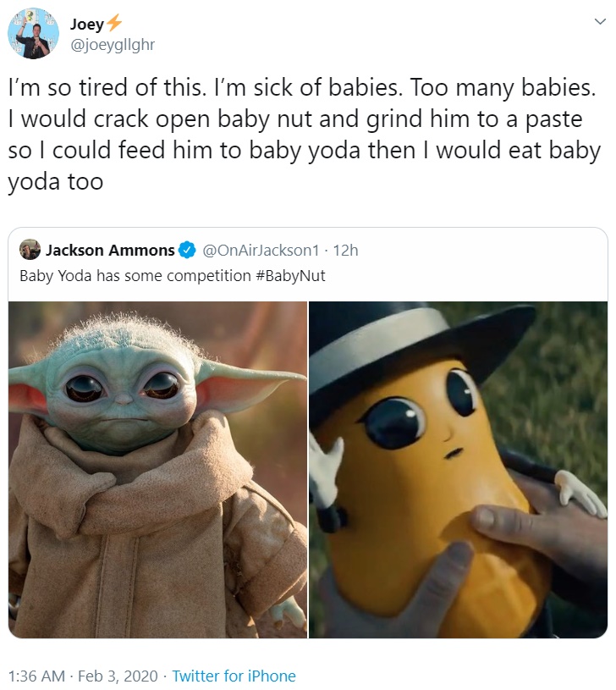Open the tweet options chevron menu
Viewport: 616px width, 690px height.
(x=600, y=21)
